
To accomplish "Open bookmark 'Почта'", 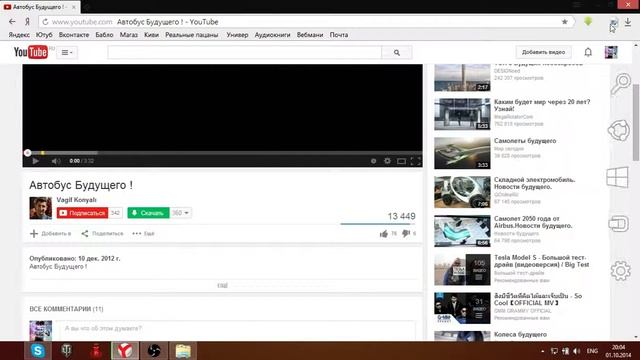I will point(339,35).
